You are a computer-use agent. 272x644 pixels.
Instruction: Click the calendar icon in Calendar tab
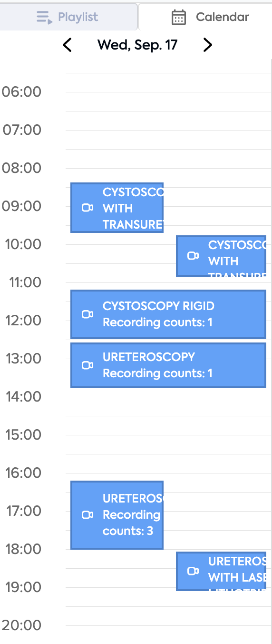tap(179, 17)
